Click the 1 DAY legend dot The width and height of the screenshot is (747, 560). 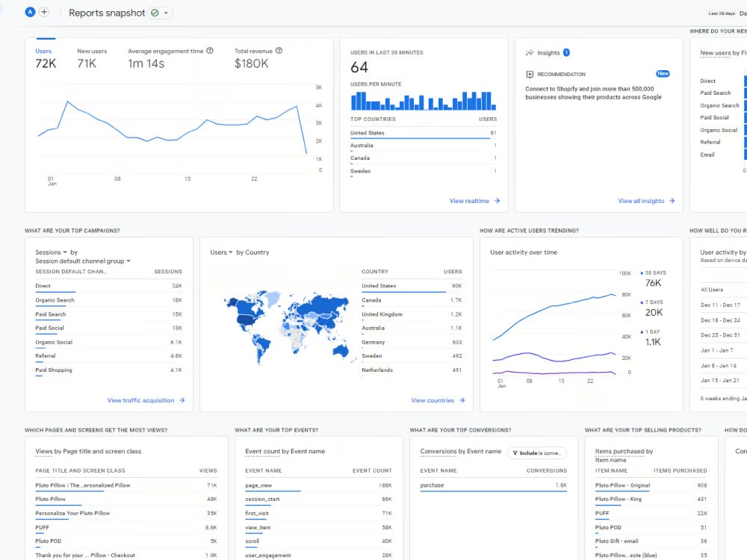[x=642, y=332]
